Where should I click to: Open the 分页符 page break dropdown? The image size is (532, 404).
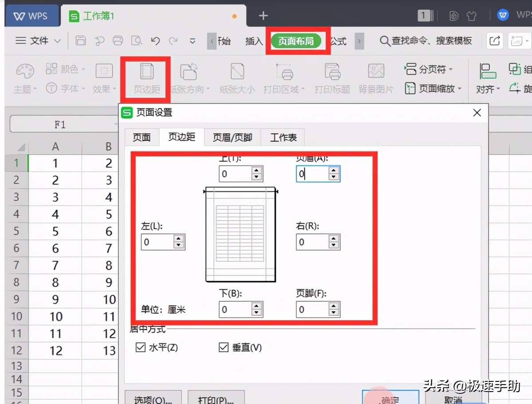point(429,69)
